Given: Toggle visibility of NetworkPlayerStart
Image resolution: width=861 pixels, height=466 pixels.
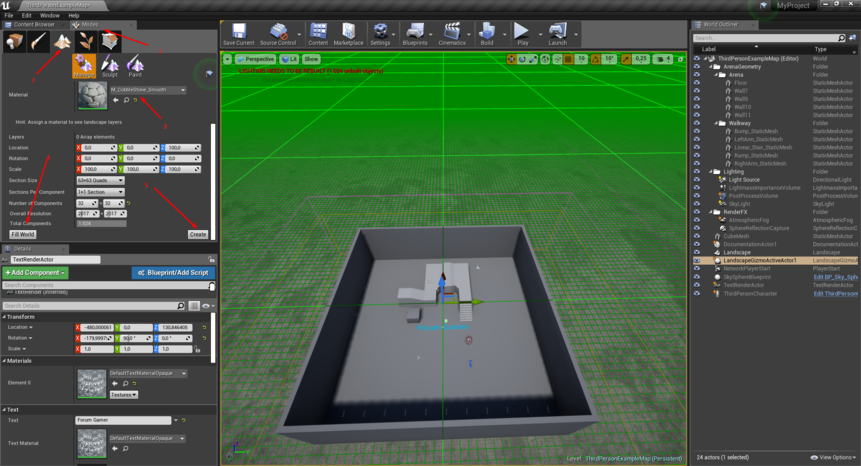Looking at the screenshot, I should [x=697, y=269].
